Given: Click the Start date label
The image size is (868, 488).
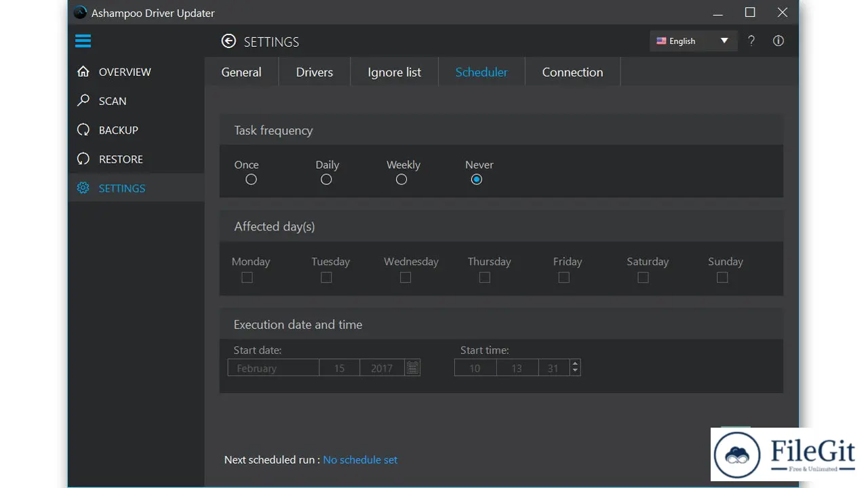Looking at the screenshot, I should tap(257, 350).
